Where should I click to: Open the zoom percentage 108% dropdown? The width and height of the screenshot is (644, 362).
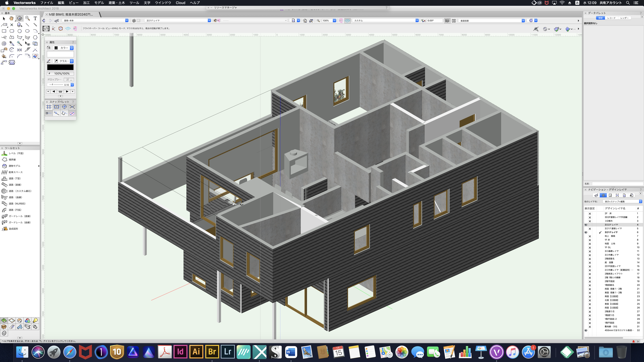pyautogui.click(x=334, y=20)
